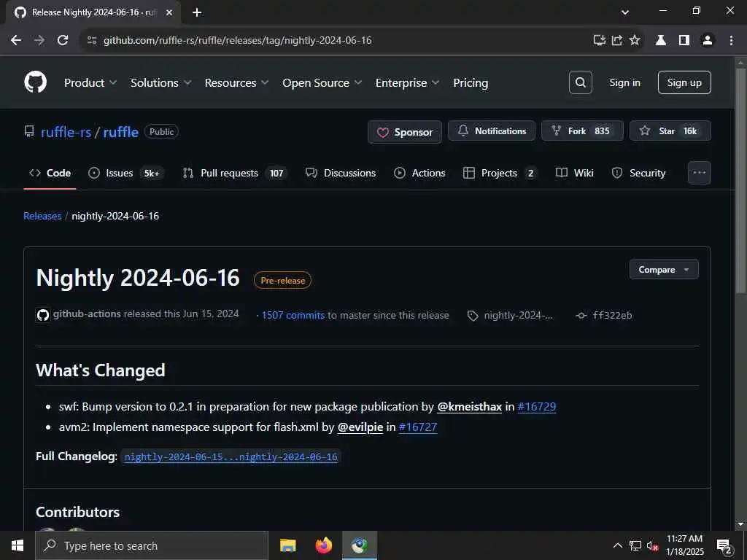
Task: Close the Release Nightly browser tab
Action: point(169,12)
